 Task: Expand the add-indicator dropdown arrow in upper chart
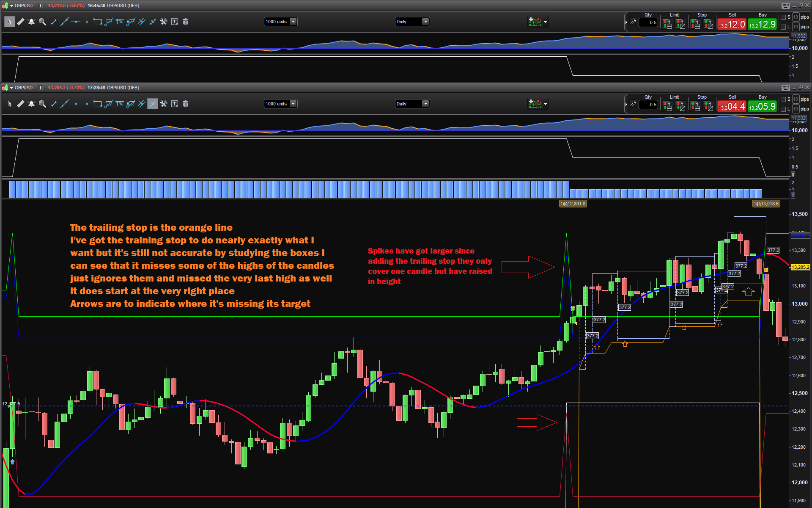point(545,22)
